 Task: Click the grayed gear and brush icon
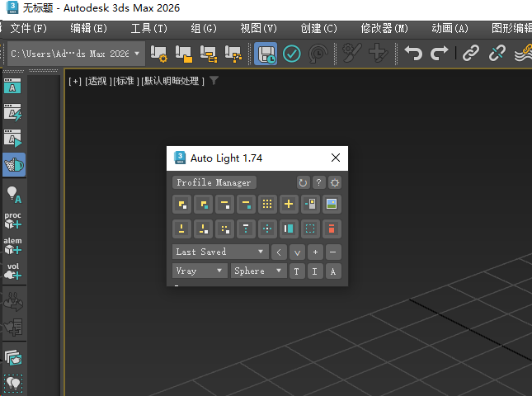pos(352,54)
